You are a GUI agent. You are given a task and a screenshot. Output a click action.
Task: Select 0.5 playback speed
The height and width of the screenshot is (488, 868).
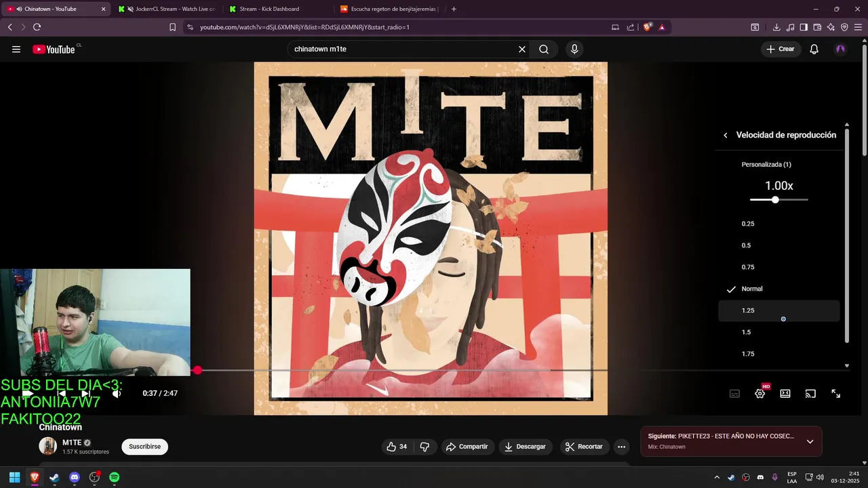tap(779, 245)
